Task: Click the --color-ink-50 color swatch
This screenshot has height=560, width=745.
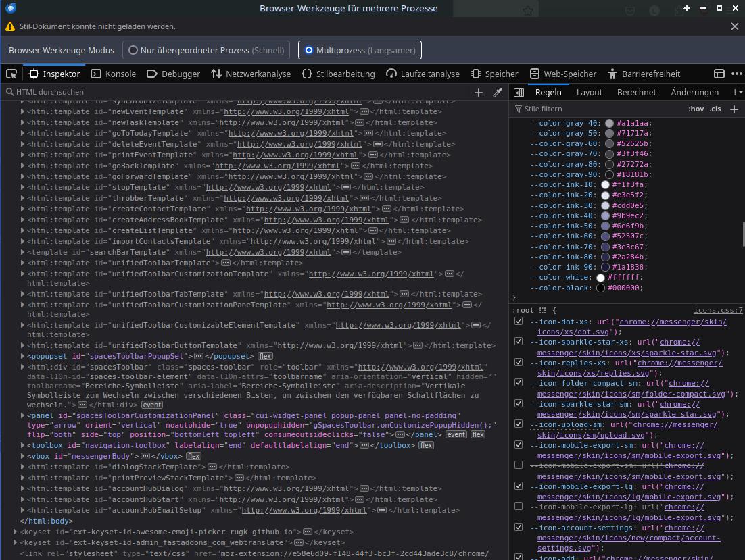Action: (x=605, y=226)
